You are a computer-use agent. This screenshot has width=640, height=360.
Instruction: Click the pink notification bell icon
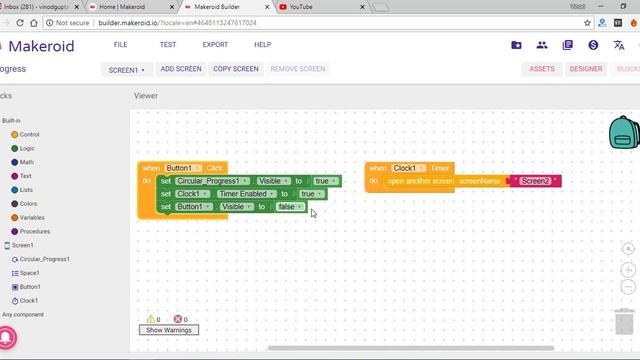(6, 337)
